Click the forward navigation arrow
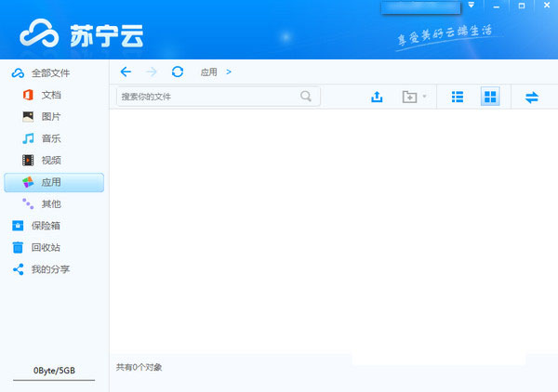This screenshot has height=392, width=558. 152,72
